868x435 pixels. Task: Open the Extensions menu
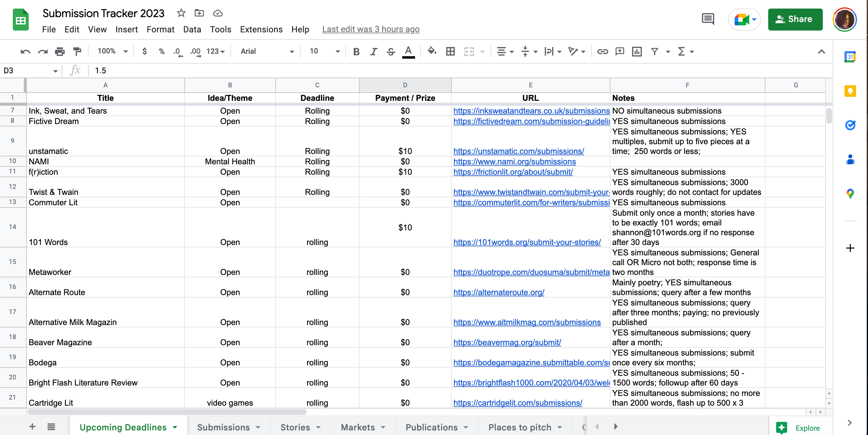tap(261, 29)
